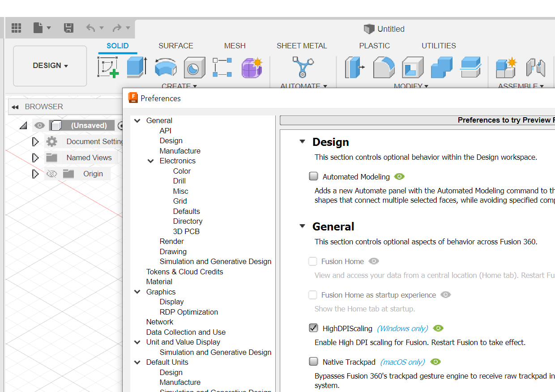This screenshot has width=555, height=392.
Task: Select the Press Pull tool
Action: (x=355, y=67)
